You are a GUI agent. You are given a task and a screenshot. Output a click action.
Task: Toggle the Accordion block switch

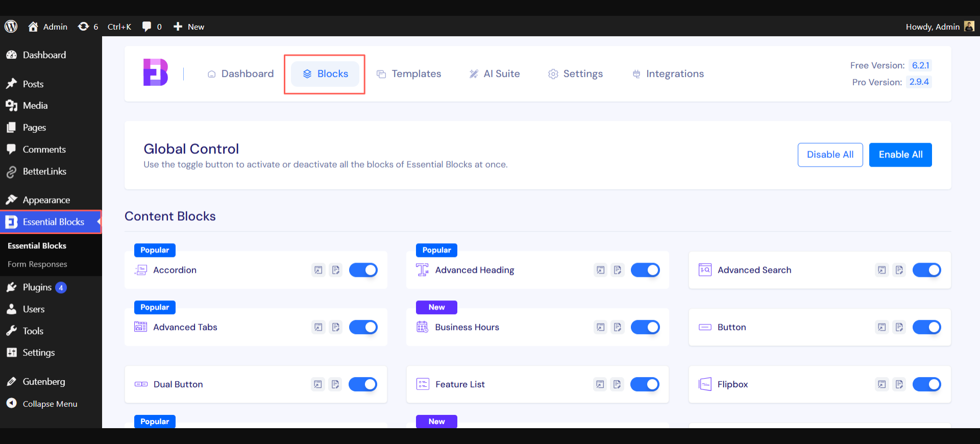(363, 270)
